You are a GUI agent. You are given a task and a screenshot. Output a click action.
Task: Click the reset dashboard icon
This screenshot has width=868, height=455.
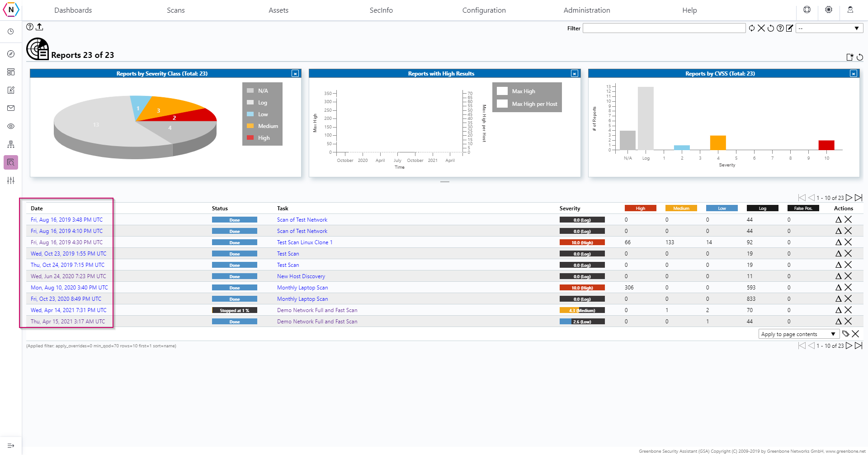click(x=860, y=57)
